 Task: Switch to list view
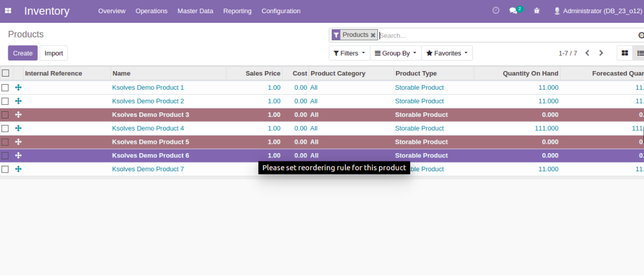click(640, 53)
